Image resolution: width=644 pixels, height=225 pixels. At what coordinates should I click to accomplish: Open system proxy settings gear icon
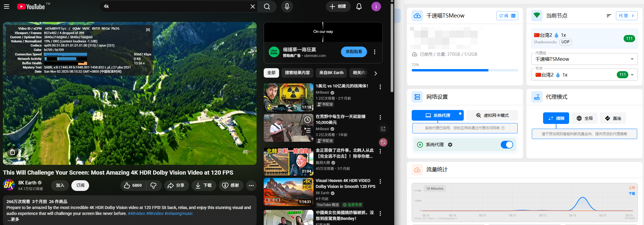coord(450,145)
